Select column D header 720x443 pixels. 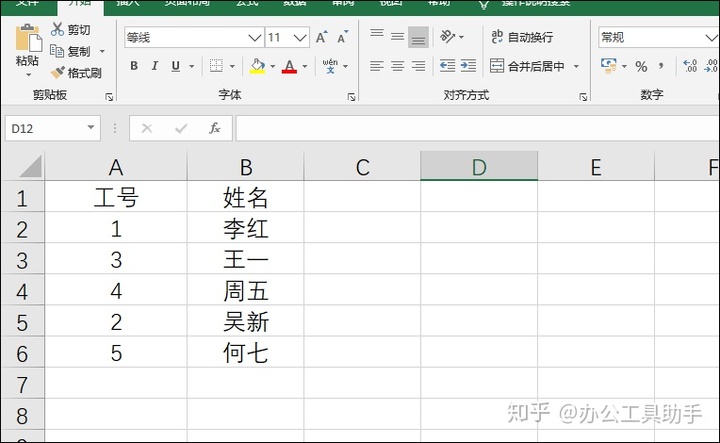click(479, 167)
